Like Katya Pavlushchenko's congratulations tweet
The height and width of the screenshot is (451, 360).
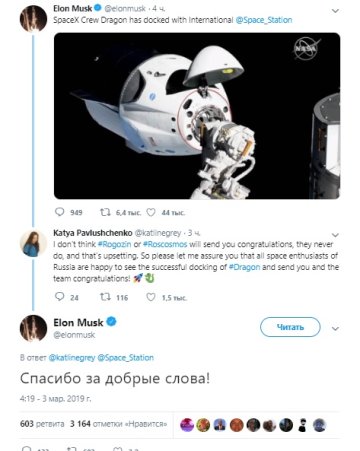[151, 297]
